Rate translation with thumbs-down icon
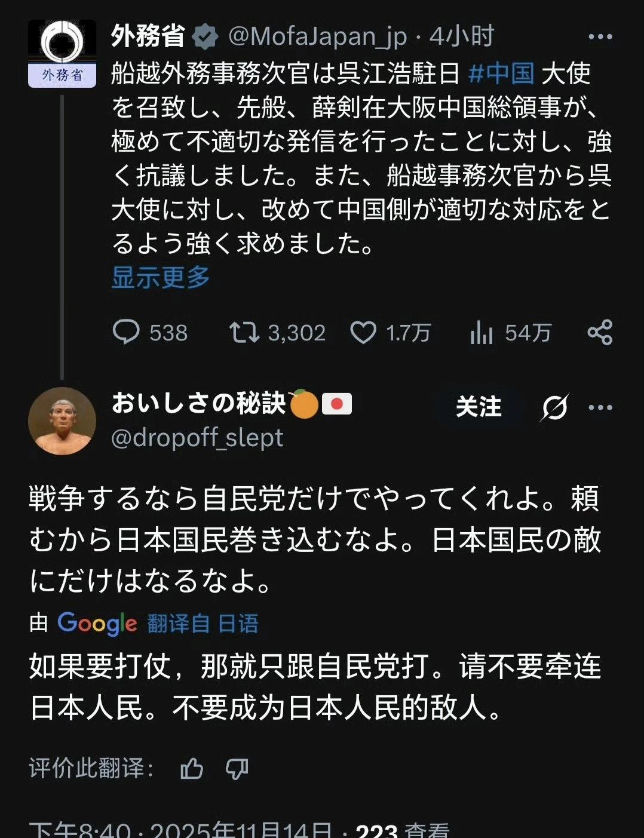This screenshot has height=838, width=644. pyautogui.click(x=237, y=768)
